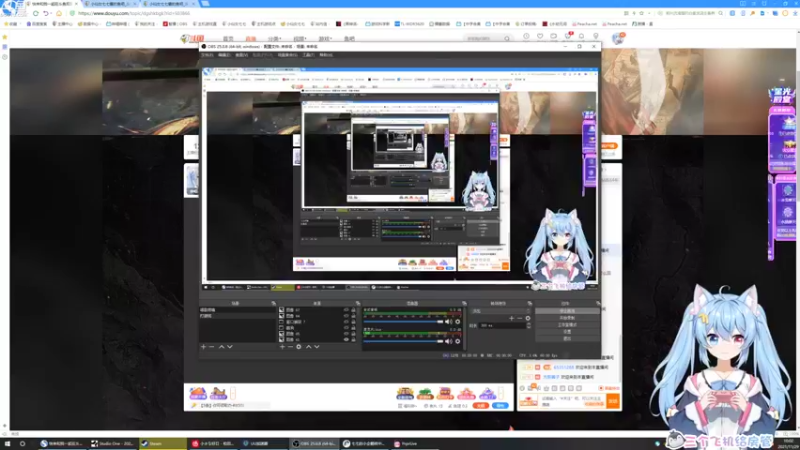Click the browser address bar URL
The width and height of the screenshot is (800, 450).
(x=134, y=13)
